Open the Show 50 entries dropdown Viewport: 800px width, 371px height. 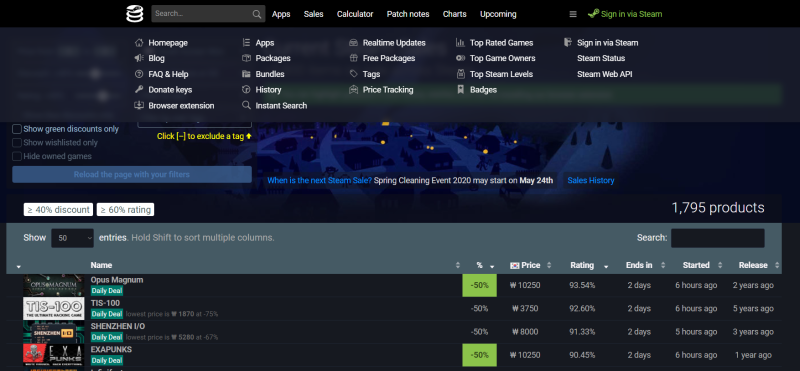(72, 238)
